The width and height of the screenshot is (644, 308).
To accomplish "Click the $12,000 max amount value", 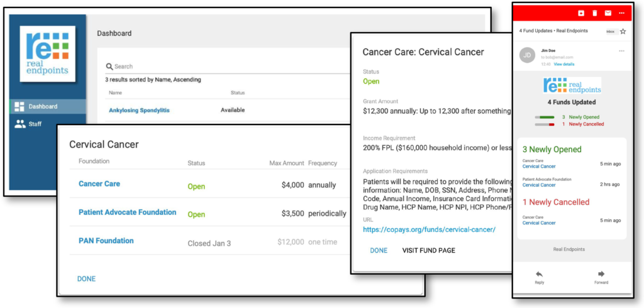I will (x=291, y=242).
